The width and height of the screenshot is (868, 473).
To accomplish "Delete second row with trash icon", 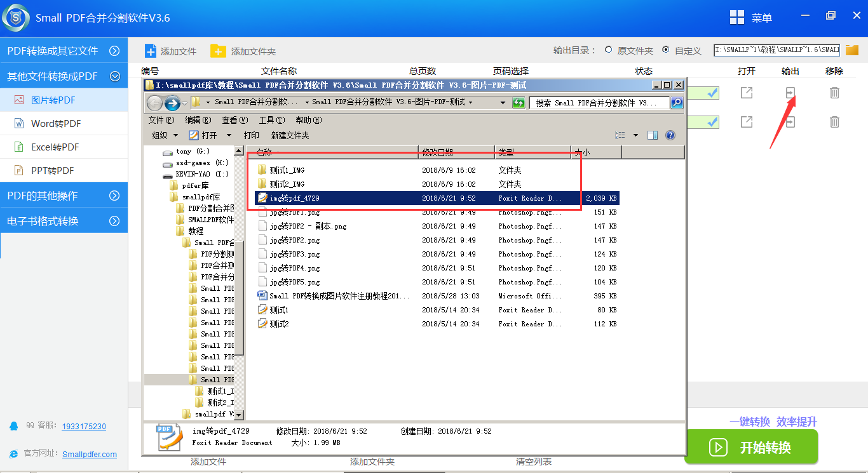I will pos(834,121).
